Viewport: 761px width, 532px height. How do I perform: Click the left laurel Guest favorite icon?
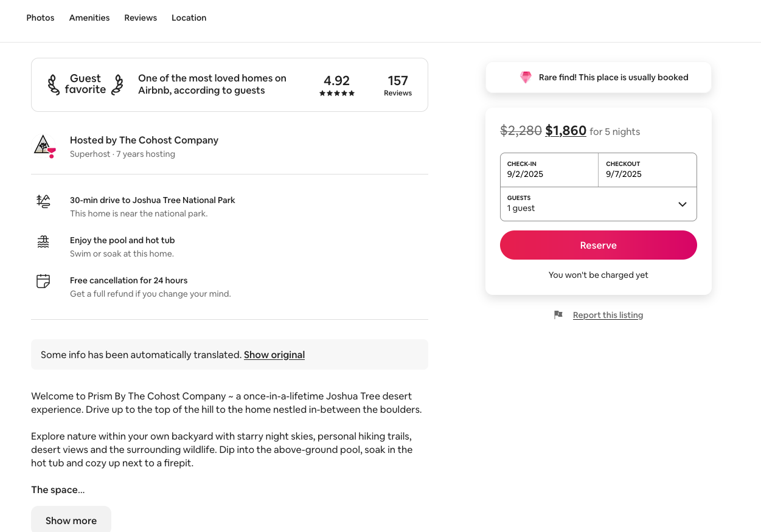(x=54, y=85)
